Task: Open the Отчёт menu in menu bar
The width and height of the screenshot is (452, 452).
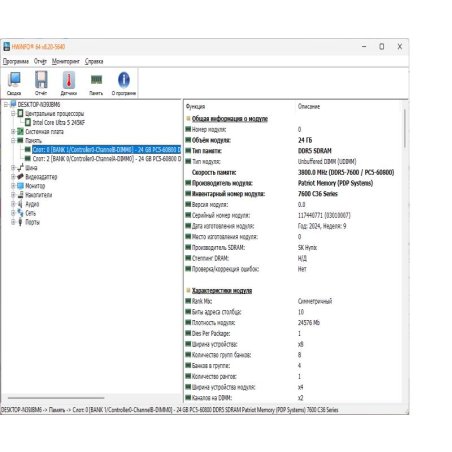Action: pos(40,61)
